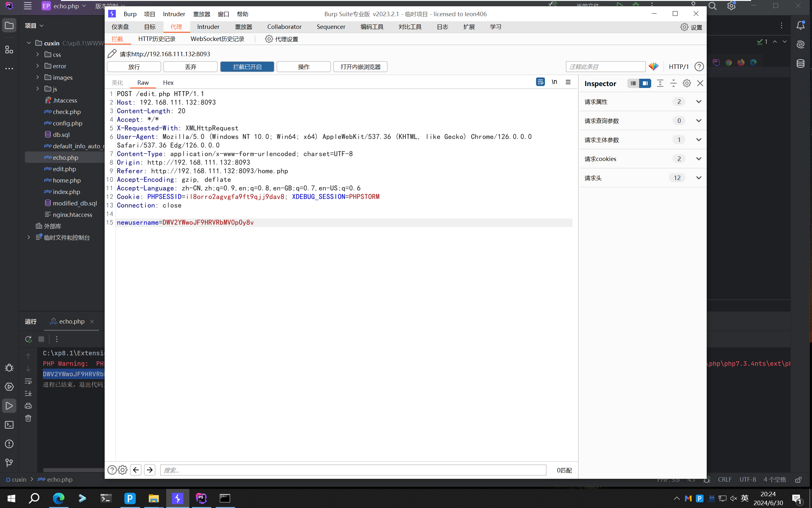Viewport: 812px width, 508px height.
Task: Open search help icon at bottom left
Action: pyautogui.click(x=112, y=470)
